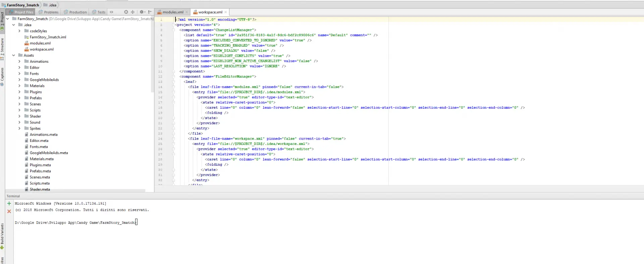Select the GoogleMobileAds folder row
The image size is (644, 264).
[x=80, y=80]
